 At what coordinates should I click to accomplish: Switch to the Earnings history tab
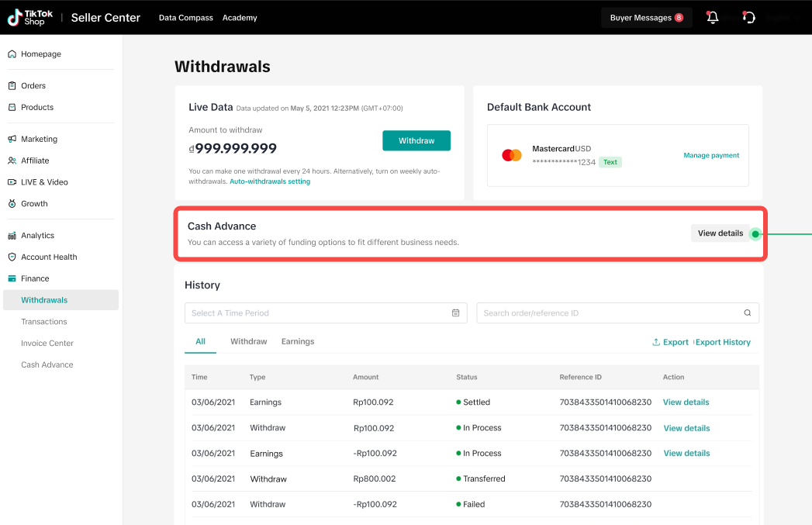[x=298, y=342]
